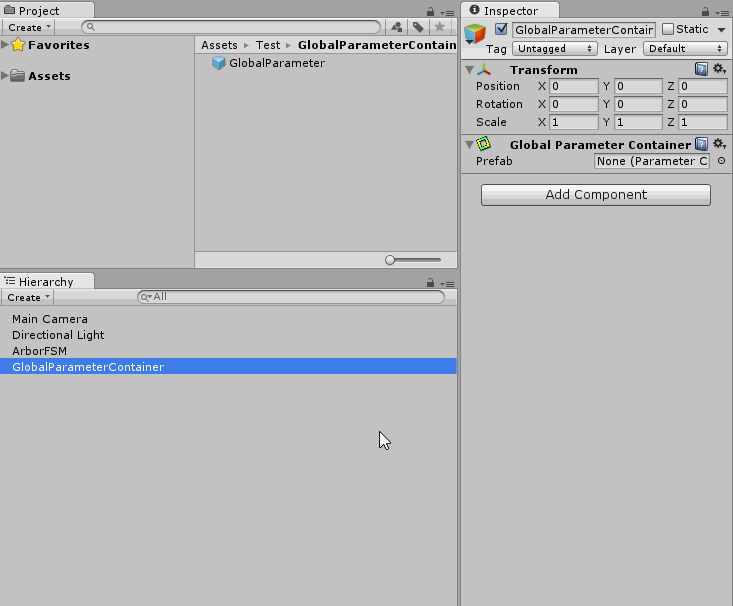Viewport: 733px width, 606px height.
Task: Uncheck the GameObject active checkbox
Action: [x=502, y=30]
